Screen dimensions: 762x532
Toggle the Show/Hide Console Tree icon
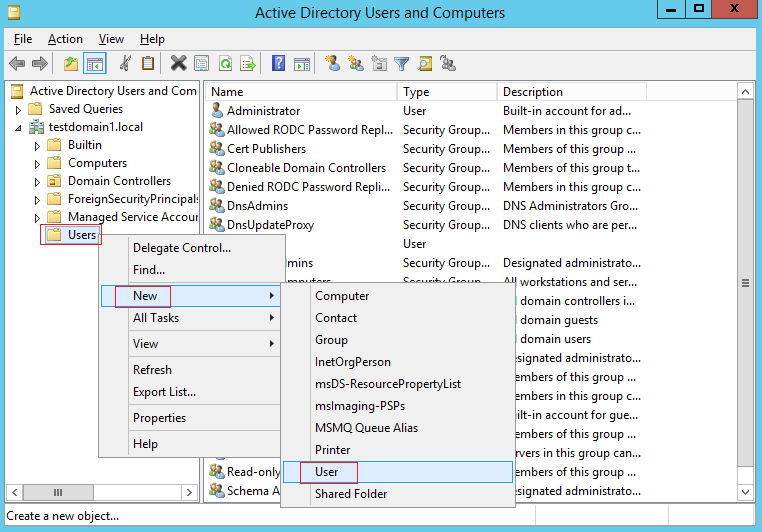click(x=95, y=64)
